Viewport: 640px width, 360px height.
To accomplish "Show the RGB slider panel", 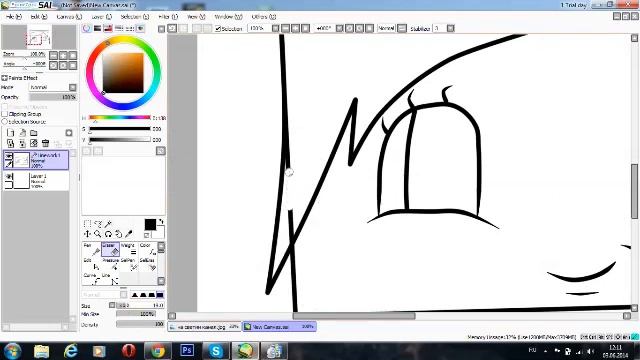I will coord(97,28).
